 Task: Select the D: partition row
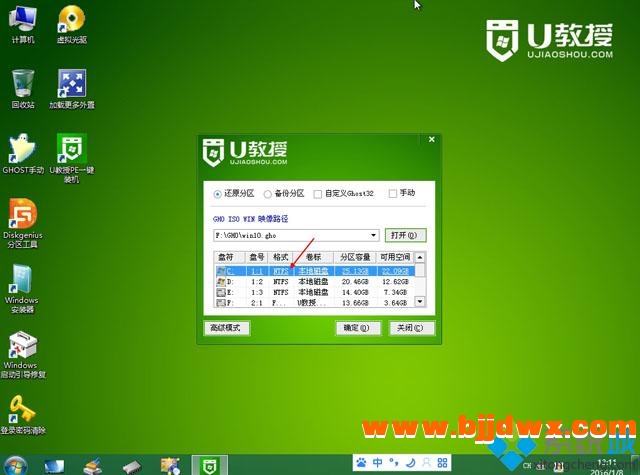[314, 282]
